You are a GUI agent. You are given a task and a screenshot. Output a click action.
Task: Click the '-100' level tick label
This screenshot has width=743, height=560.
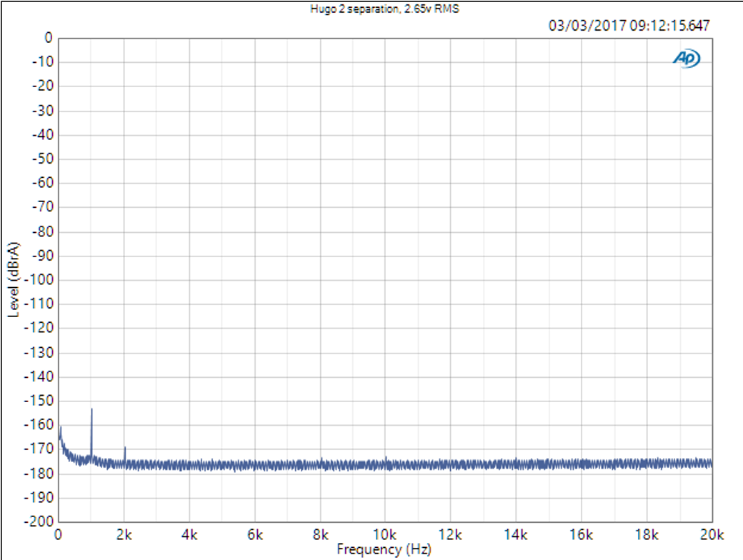click(x=39, y=280)
